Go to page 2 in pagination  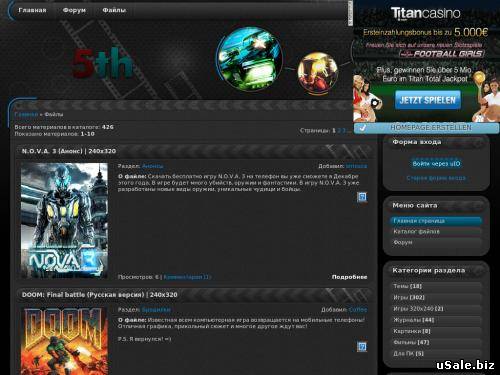(x=339, y=131)
